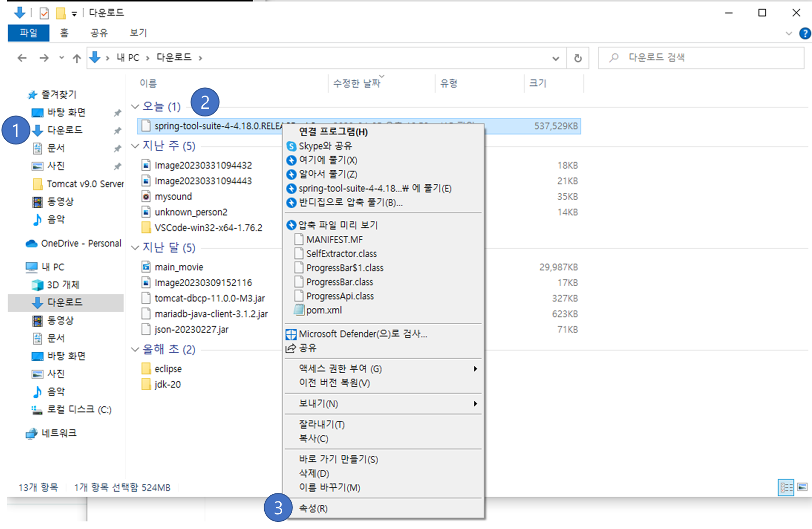Image resolution: width=812 pixels, height=529 pixels.
Task: Click the forward navigation arrow
Action: (x=44, y=58)
